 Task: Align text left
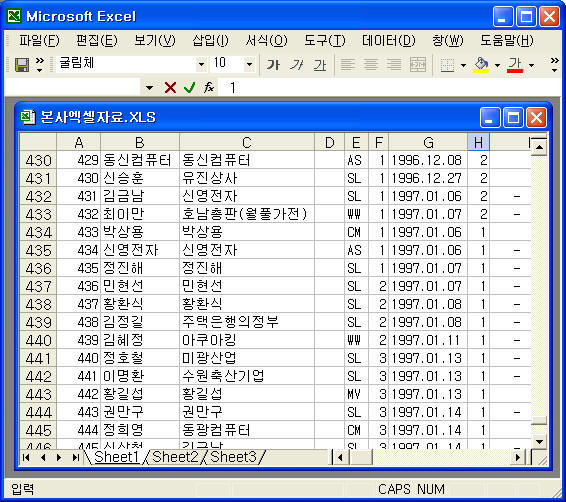tap(348, 65)
